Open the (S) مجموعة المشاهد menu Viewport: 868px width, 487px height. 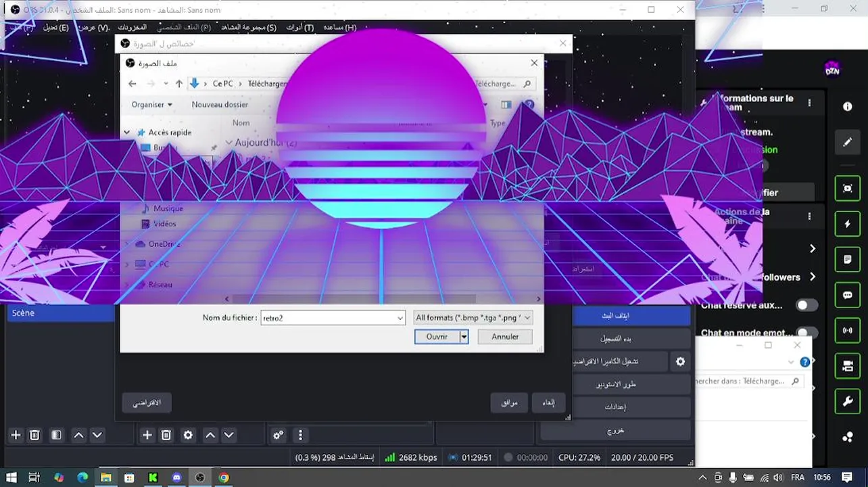(x=248, y=27)
